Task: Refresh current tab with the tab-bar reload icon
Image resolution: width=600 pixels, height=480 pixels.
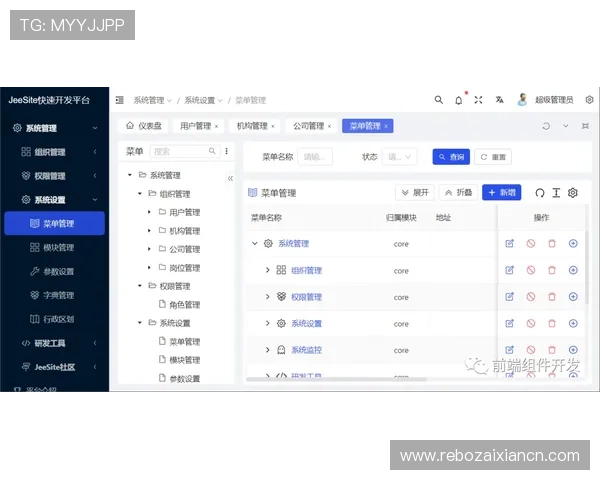Action: tap(546, 126)
